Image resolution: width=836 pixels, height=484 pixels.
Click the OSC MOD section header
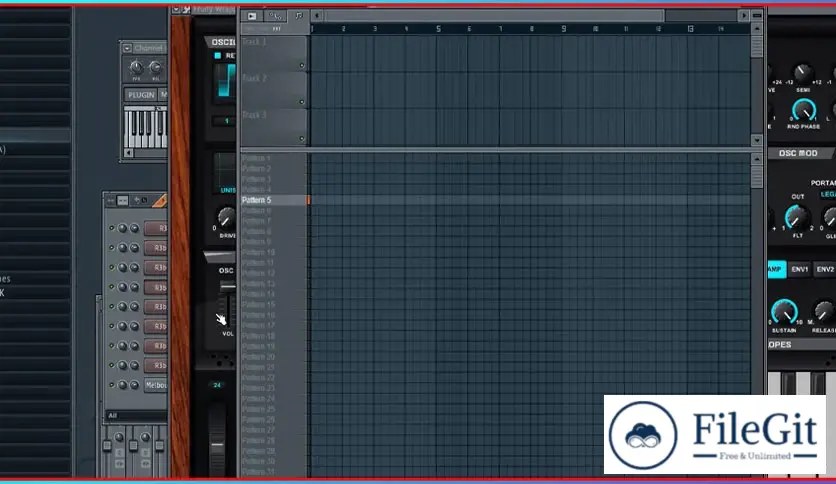coord(799,153)
